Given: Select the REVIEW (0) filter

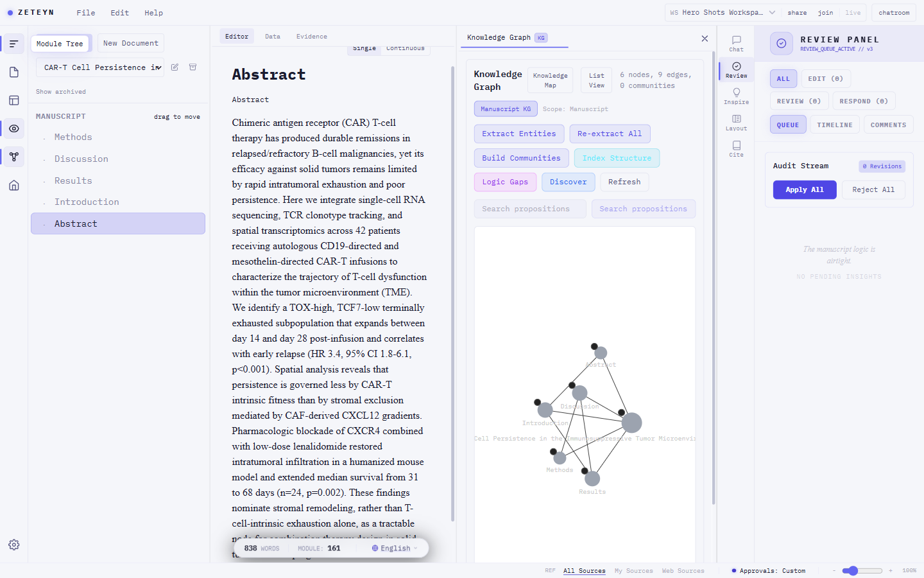Looking at the screenshot, I should coord(799,101).
